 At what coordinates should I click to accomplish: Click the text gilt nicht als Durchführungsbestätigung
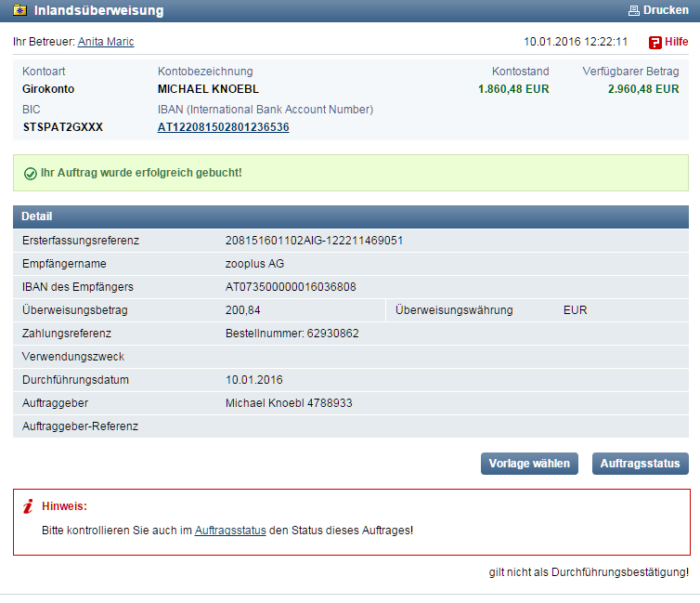click(589, 572)
